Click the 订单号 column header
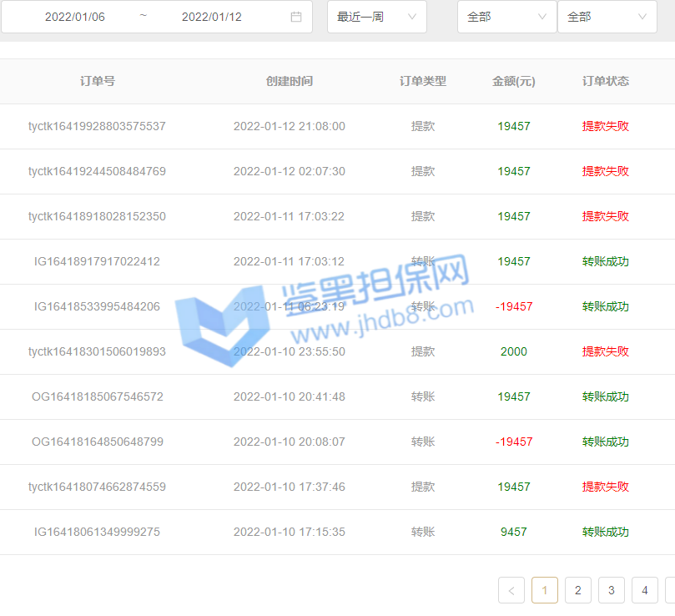Screen dimensions: 675x616 pyautogui.click(x=98, y=81)
